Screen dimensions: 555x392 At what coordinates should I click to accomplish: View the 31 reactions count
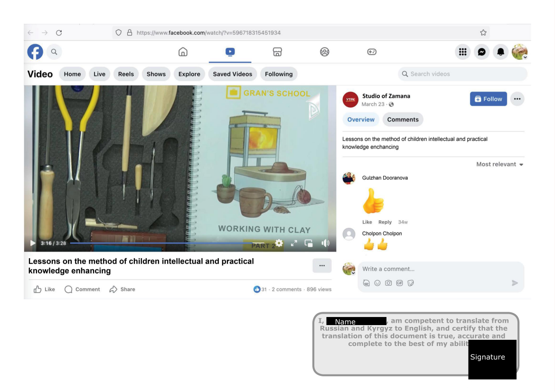click(x=260, y=289)
